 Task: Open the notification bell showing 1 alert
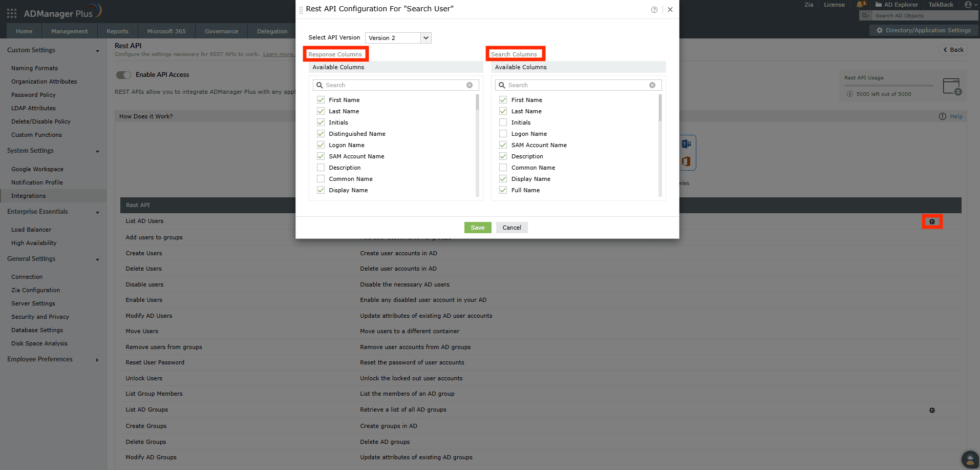point(860,5)
